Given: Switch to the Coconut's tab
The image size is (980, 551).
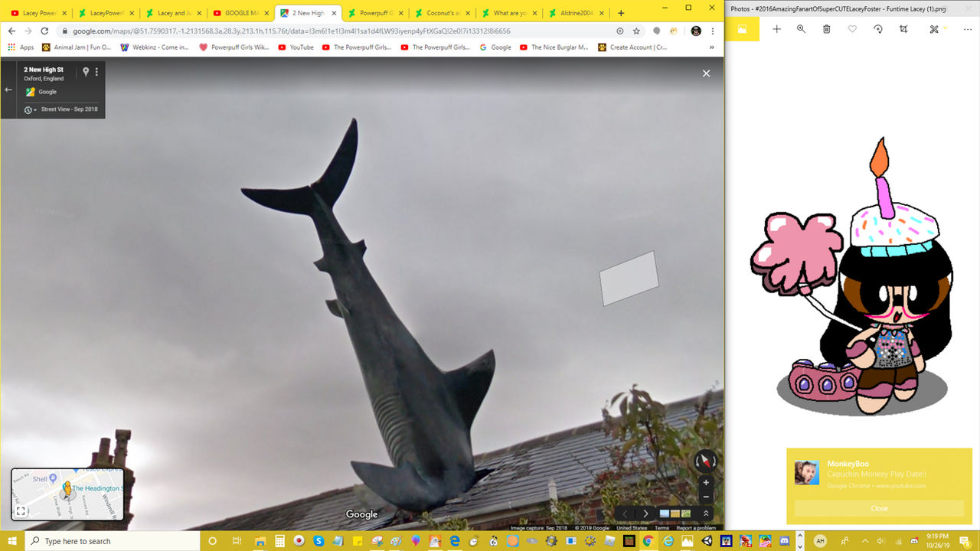Looking at the screenshot, I should tap(441, 13).
